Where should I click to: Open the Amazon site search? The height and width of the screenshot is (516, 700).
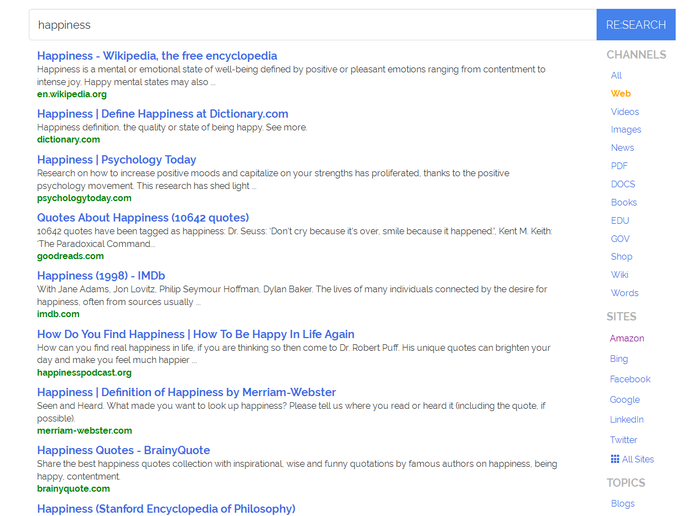pos(627,338)
